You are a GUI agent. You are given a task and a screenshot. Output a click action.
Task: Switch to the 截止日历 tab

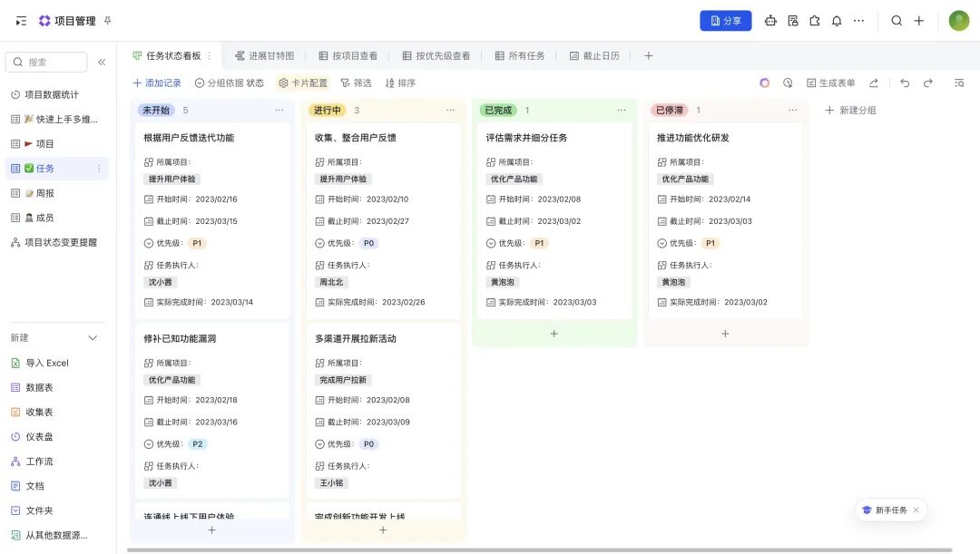tap(594, 56)
